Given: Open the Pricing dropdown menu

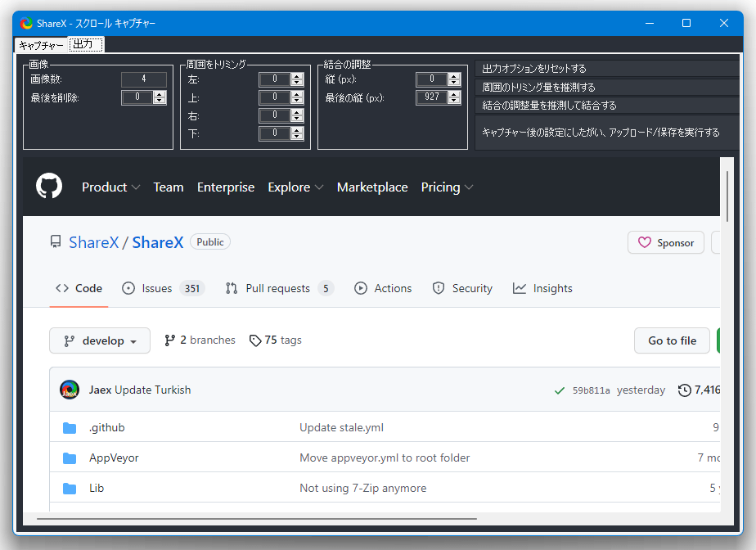Looking at the screenshot, I should (x=447, y=187).
